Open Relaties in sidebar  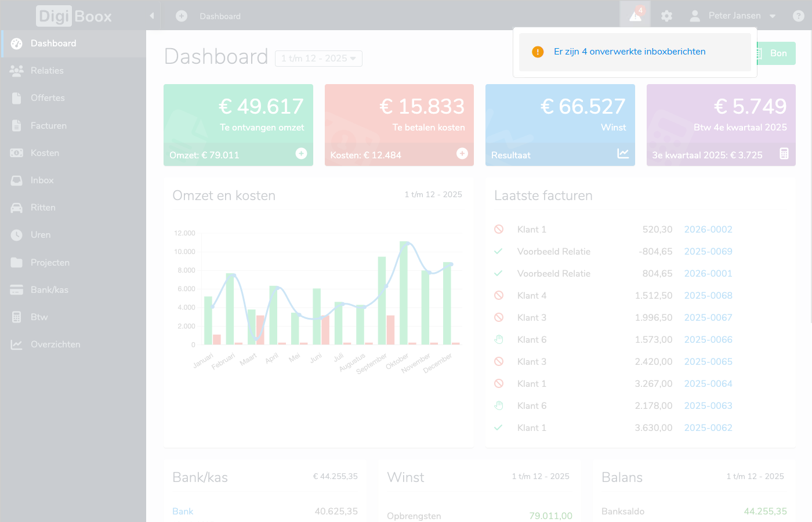47,71
